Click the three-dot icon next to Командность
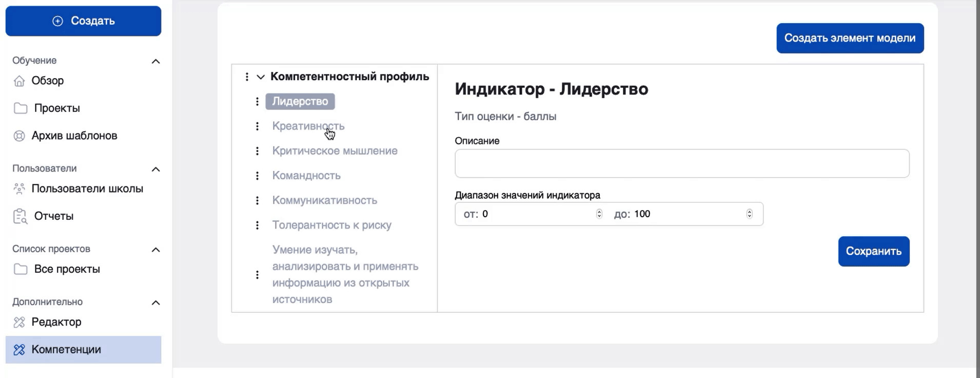Screen dimensions: 980x378 257,176
